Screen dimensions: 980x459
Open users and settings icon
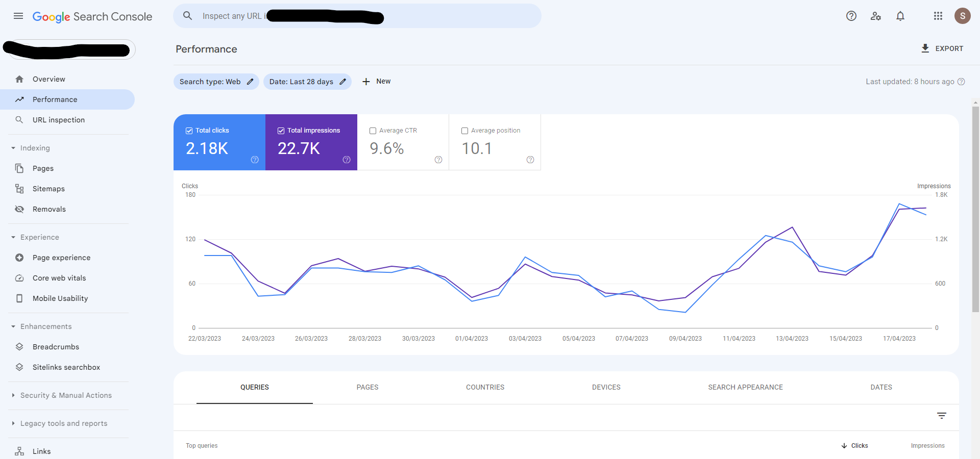(x=876, y=16)
